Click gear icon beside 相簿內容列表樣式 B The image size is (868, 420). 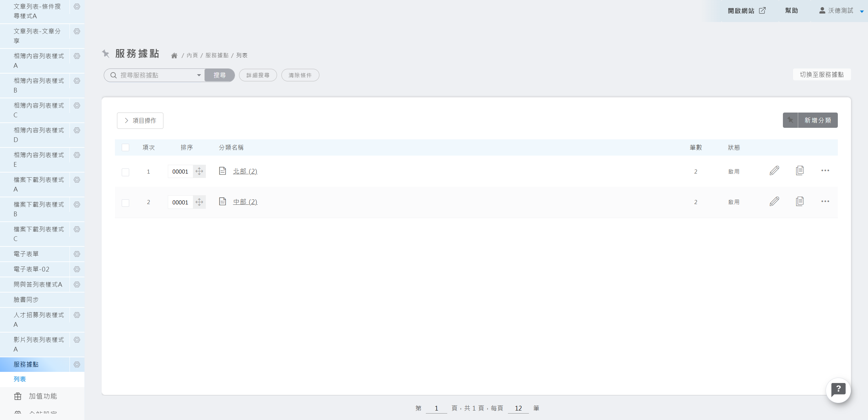click(x=77, y=81)
